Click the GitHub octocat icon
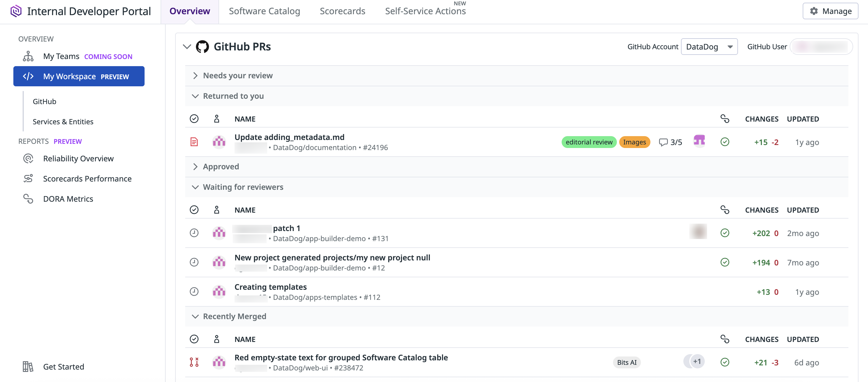868x382 pixels. tap(202, 47)
